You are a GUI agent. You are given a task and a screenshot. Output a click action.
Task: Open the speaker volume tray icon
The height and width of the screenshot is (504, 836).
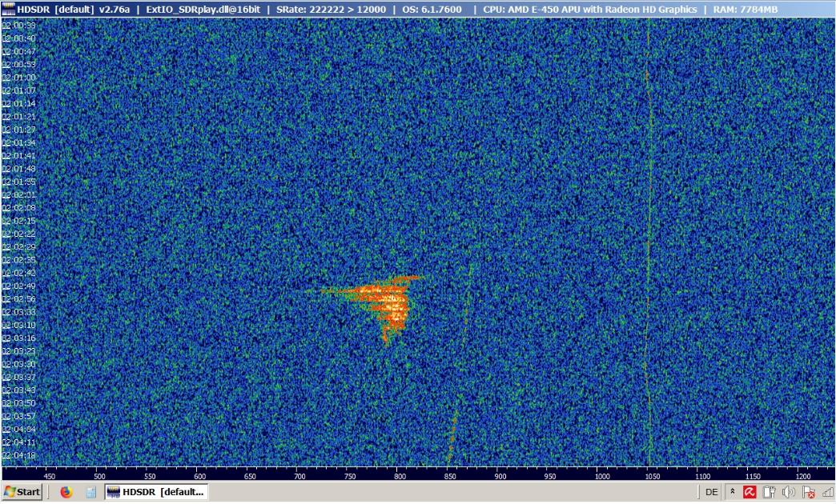click(x=789, y=492)
